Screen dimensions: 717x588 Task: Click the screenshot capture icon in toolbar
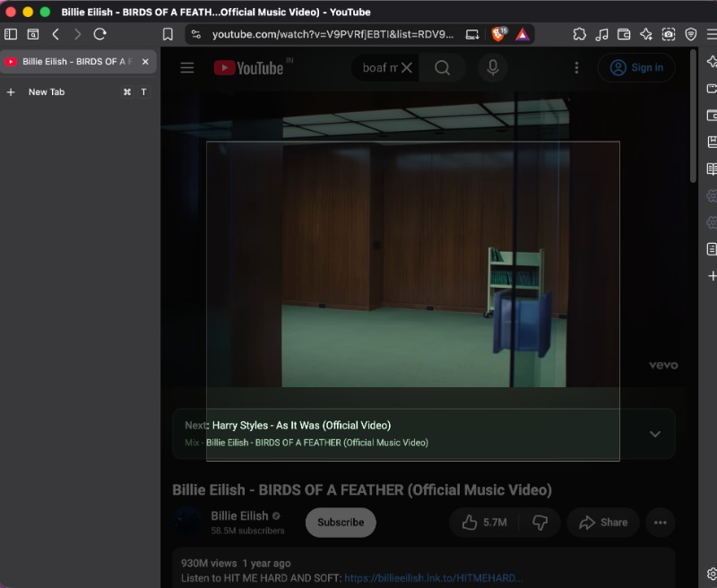(668, 34)
